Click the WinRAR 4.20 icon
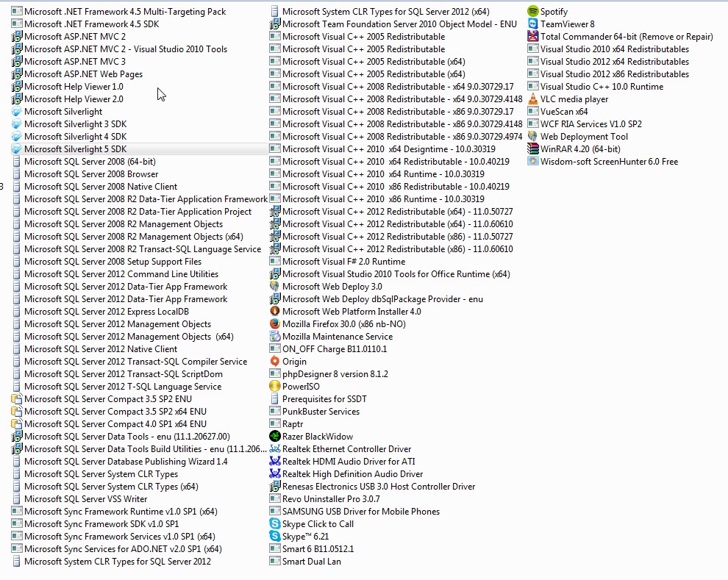728x580 pixels. (533, 149)
